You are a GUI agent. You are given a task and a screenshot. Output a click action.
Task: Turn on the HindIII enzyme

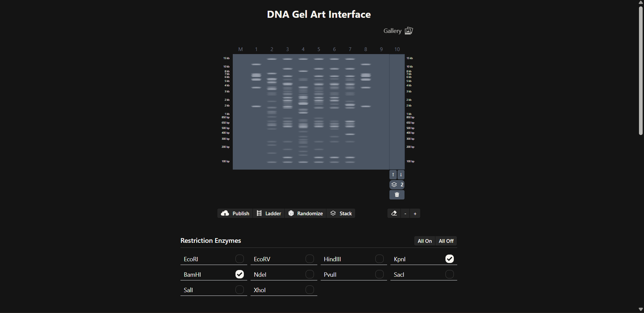379,259
